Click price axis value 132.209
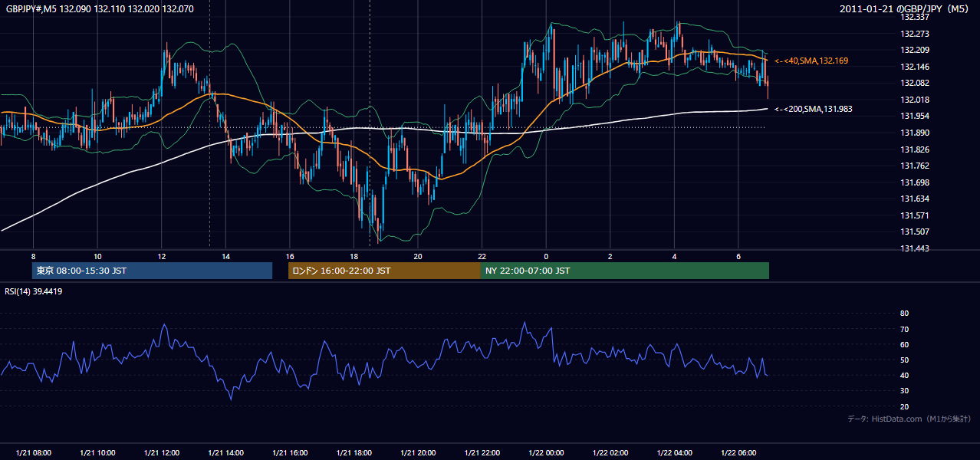The width and height of the screenshot is (980, 460). (914, 50)
